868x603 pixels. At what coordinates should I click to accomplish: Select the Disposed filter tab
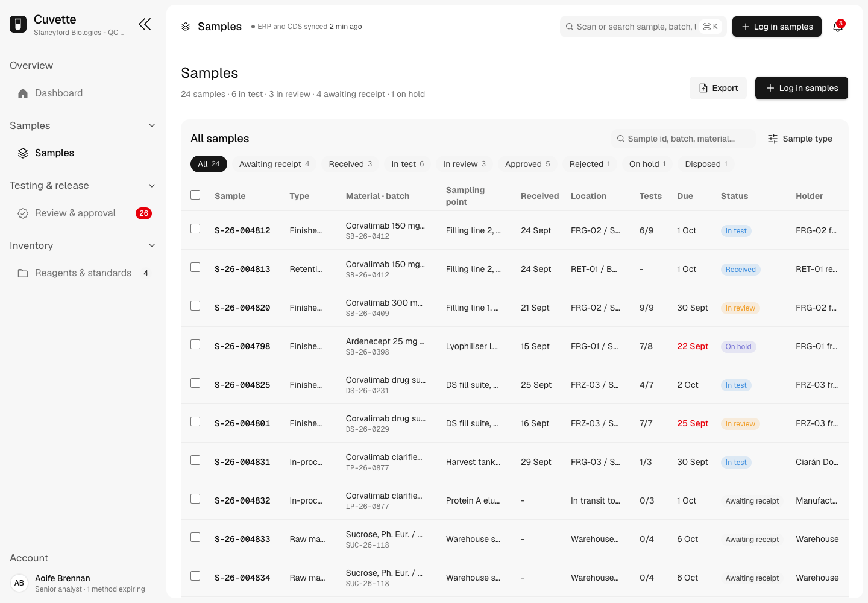[706, 164]
